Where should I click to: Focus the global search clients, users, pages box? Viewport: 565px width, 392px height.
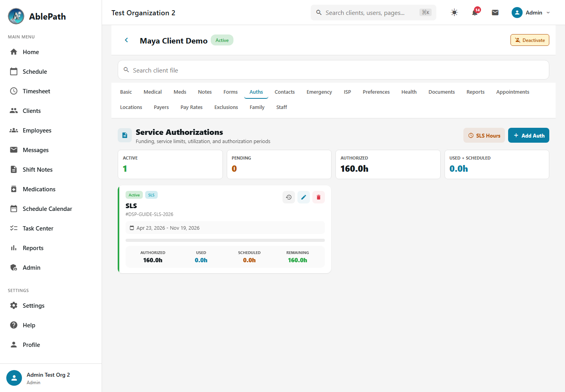(x=374, y=13)
